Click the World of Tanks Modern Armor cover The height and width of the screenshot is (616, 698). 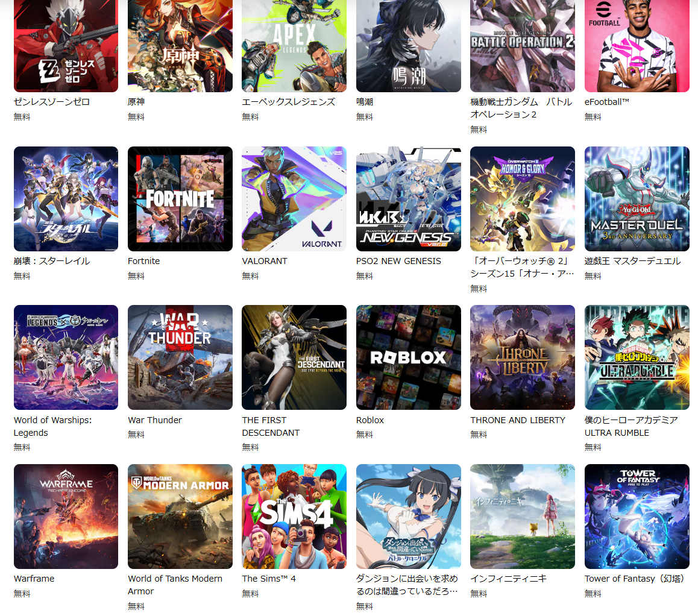(x=180, y=517)
